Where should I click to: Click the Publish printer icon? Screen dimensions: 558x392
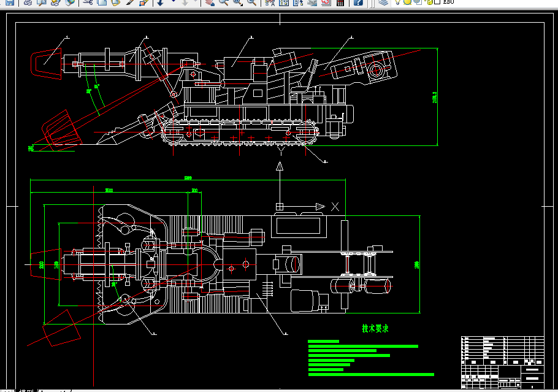pos(56,2)
